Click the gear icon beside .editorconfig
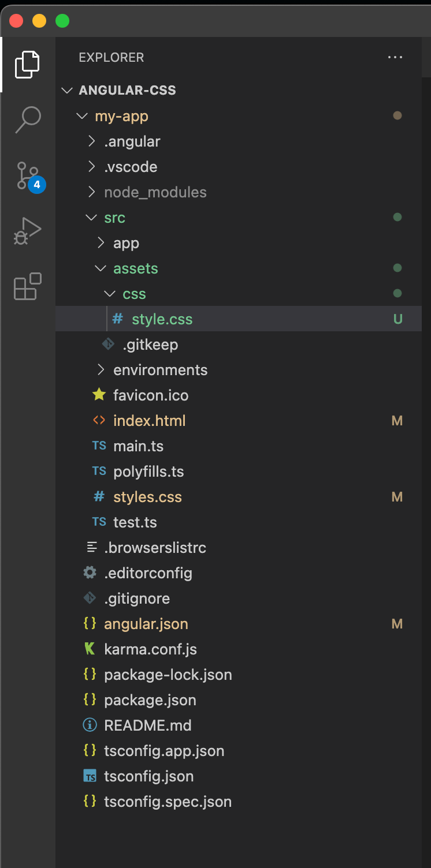This screenshot has width=431, height=868. [x=90, y=573]
